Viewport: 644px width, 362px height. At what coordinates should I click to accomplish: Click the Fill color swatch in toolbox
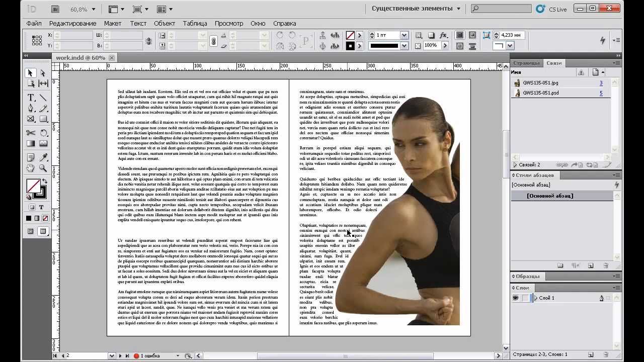[33, 186]
